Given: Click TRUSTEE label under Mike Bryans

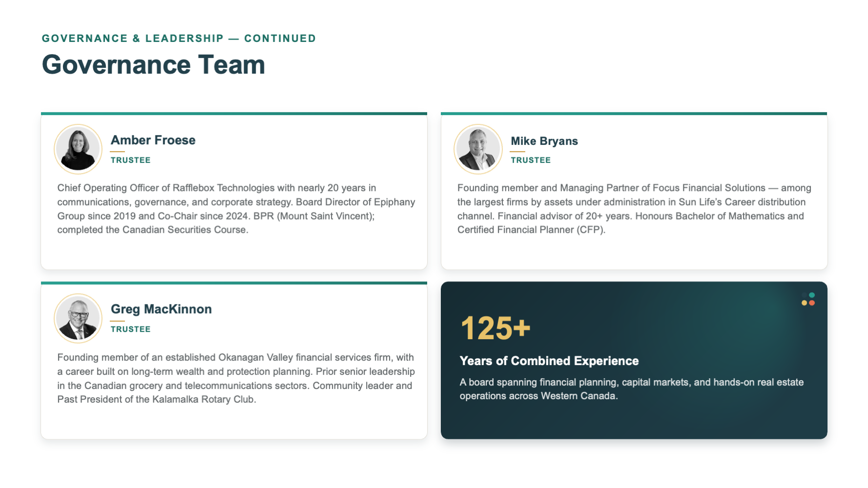Looking at the screenshot, I should click(x=531, y=160).
